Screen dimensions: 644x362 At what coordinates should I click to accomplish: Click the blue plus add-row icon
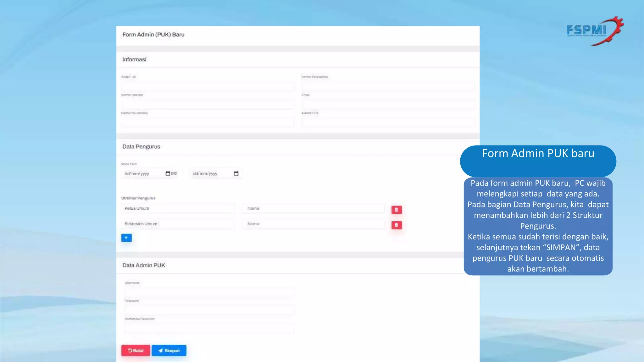coord(126,238)
